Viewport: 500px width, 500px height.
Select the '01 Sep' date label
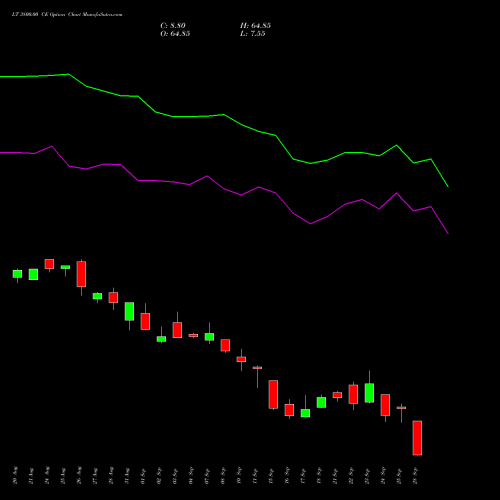click(x=143, y=476)
